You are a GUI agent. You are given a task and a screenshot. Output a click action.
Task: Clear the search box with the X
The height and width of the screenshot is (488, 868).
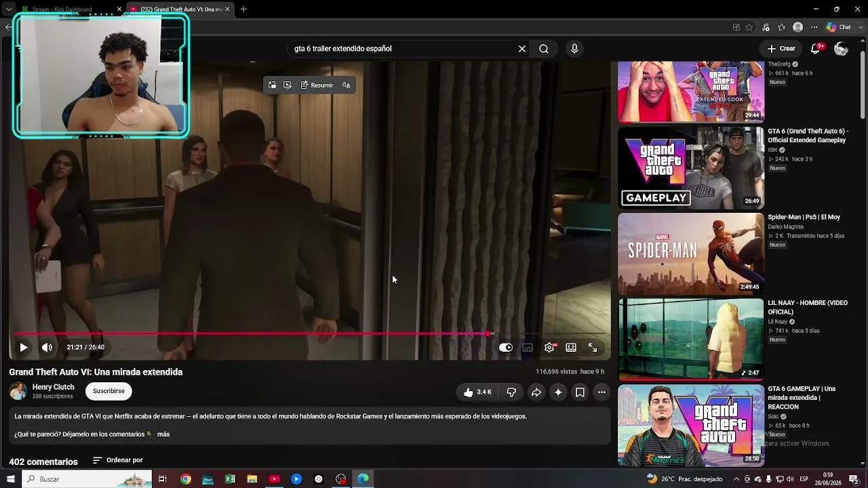[x=522, y=49]
